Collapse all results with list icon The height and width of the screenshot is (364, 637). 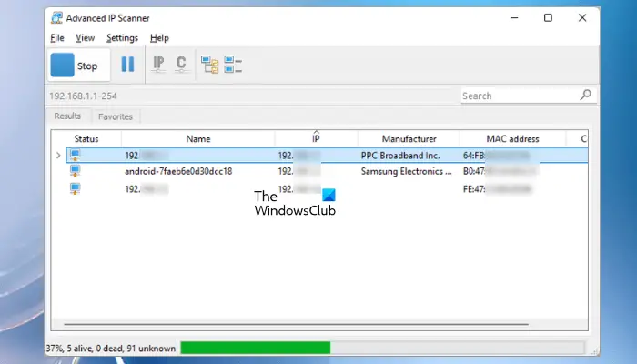(233, 65)
